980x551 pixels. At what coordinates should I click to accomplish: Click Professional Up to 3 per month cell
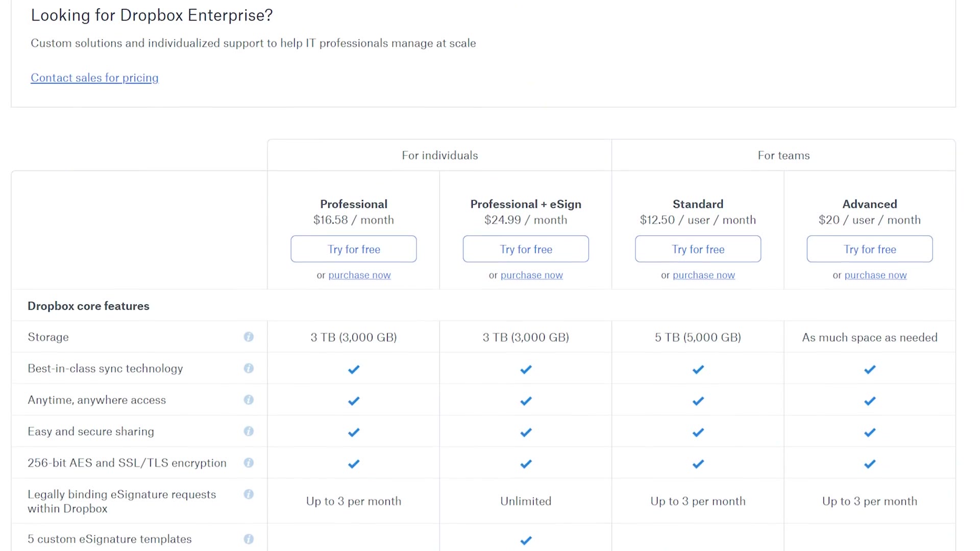[x=354, y=501]
